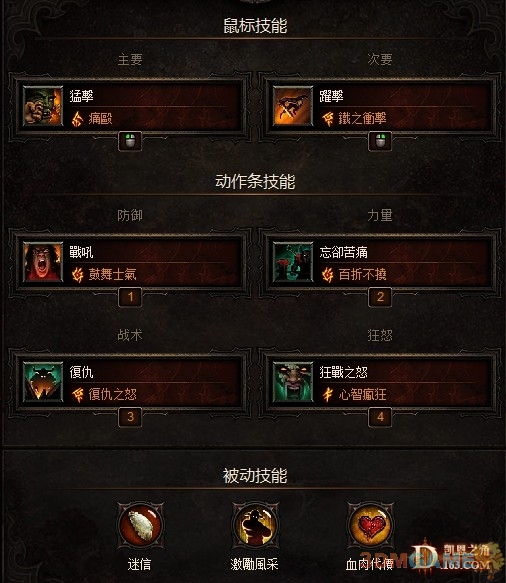Select the 激勵風采 passive skill icon
Image resolution: width=506 pixels, height=583 pixels.
click(x=255, y=525)
